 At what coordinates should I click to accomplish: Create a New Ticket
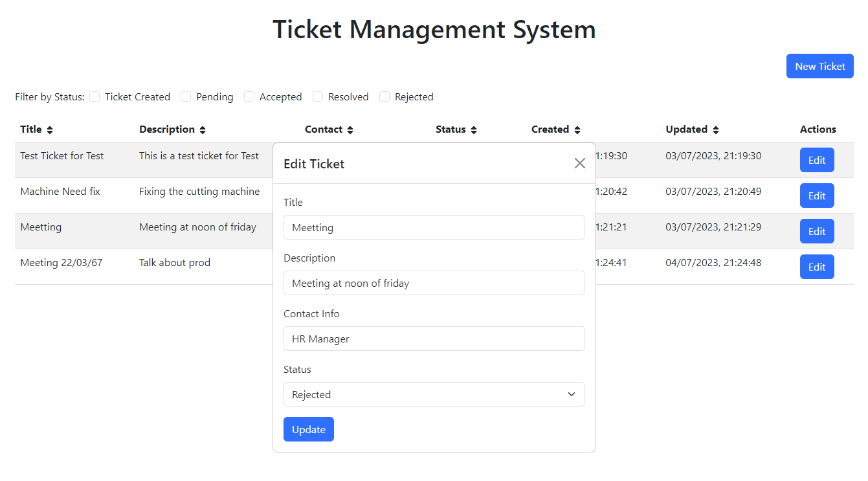819,66
